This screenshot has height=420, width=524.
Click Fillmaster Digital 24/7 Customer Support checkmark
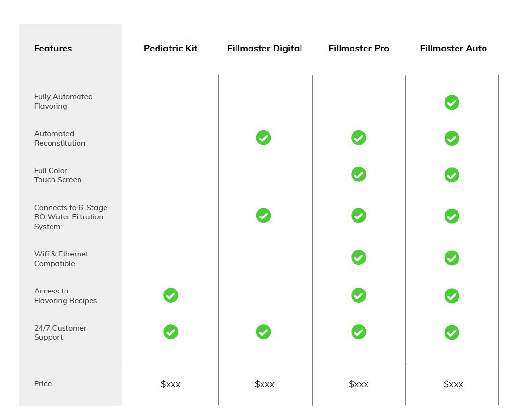click(263, 332)
